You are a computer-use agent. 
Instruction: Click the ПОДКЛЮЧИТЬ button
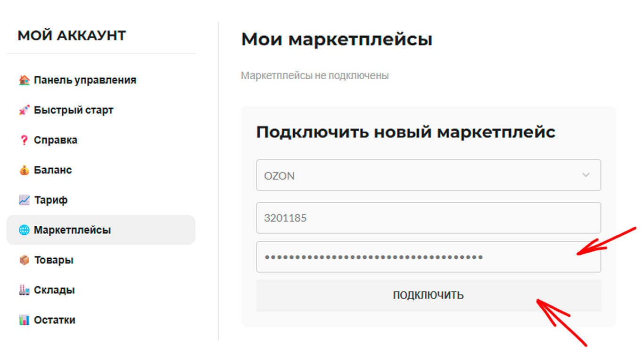click(x=429, y=296)
